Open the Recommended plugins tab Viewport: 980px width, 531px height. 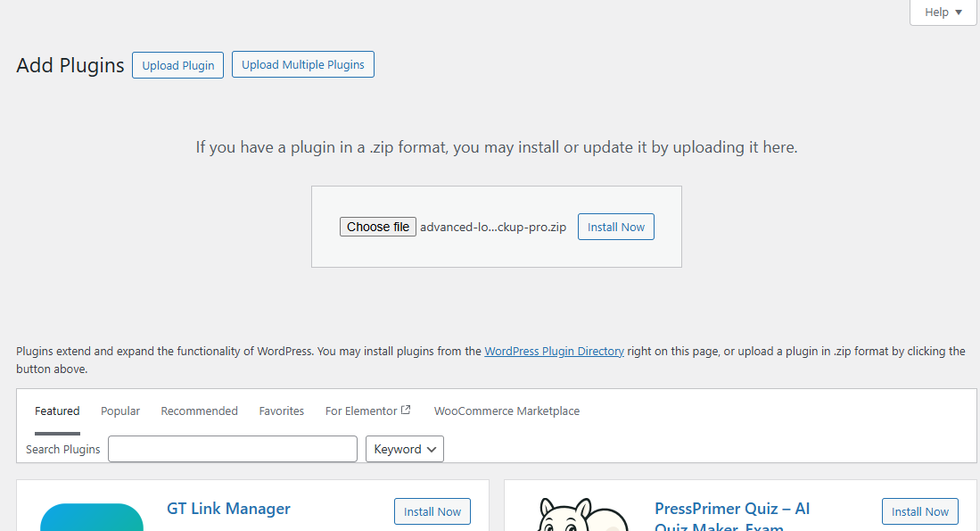(x=199, y=411)
